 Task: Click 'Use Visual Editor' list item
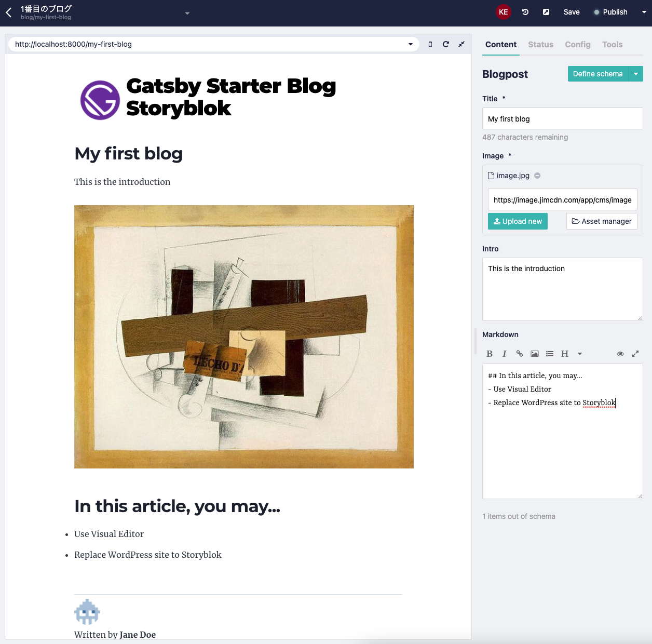(x=109, y=534)
